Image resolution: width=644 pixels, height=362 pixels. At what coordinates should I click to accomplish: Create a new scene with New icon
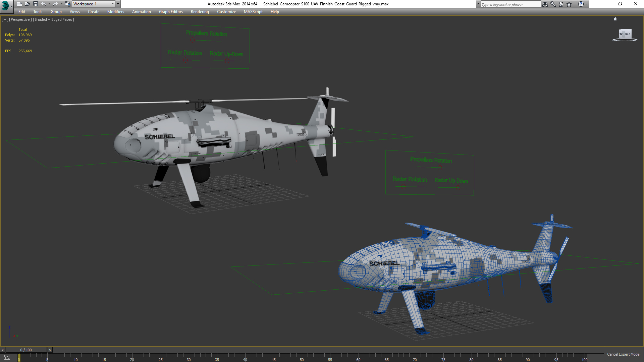click(19, 4)
